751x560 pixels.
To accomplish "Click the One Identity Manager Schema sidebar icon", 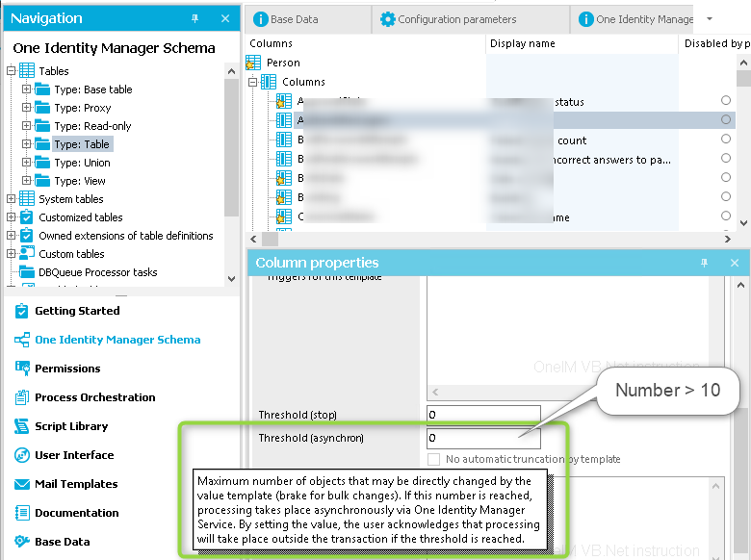I will pyautogui.click(x=21, y=340).
